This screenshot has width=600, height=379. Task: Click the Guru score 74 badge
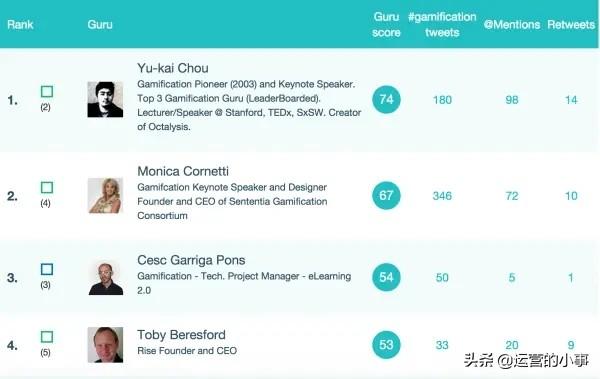386,100
